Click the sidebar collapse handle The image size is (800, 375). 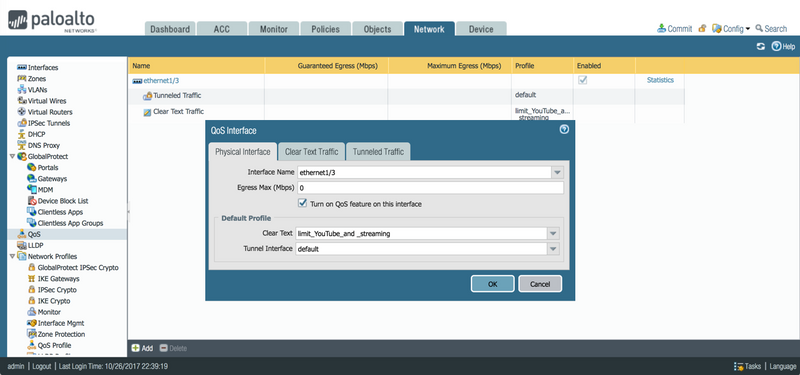[x=129, y=211]
